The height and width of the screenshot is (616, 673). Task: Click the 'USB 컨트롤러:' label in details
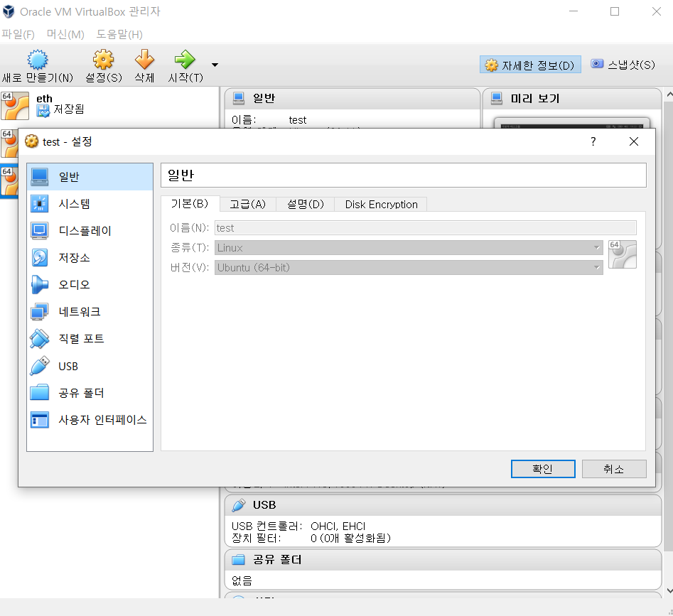coord(267,526)
